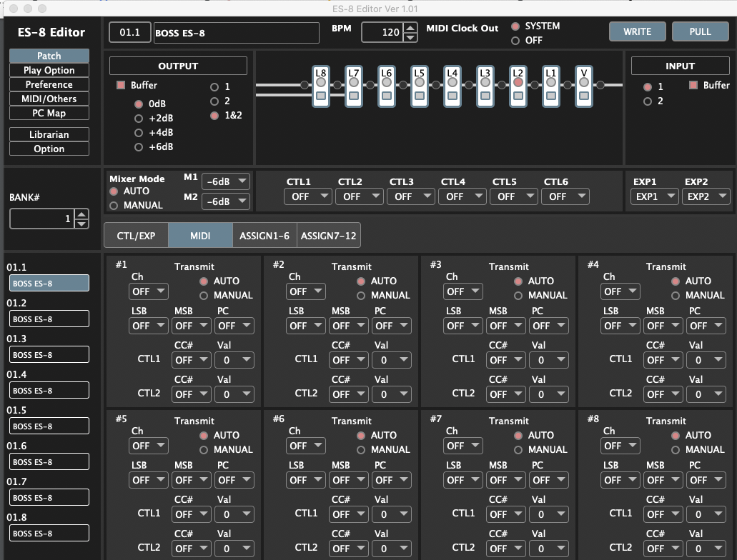Select the L4 loop block in signal chain

point(452,86)
